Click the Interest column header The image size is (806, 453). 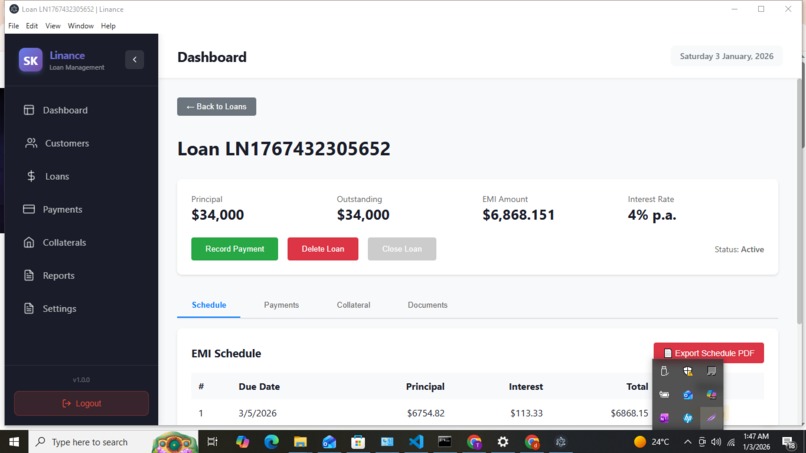tap(525, 387)
